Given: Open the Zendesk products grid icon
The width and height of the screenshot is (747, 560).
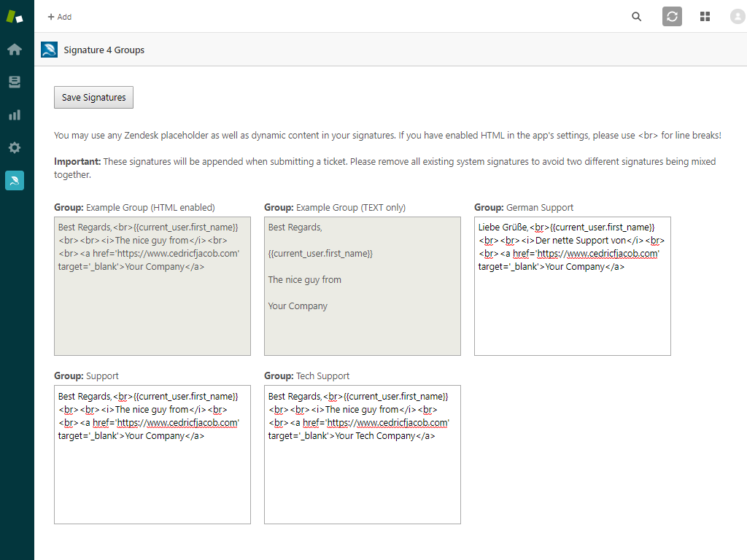Looking at the screenshot, I should point(705,17).
